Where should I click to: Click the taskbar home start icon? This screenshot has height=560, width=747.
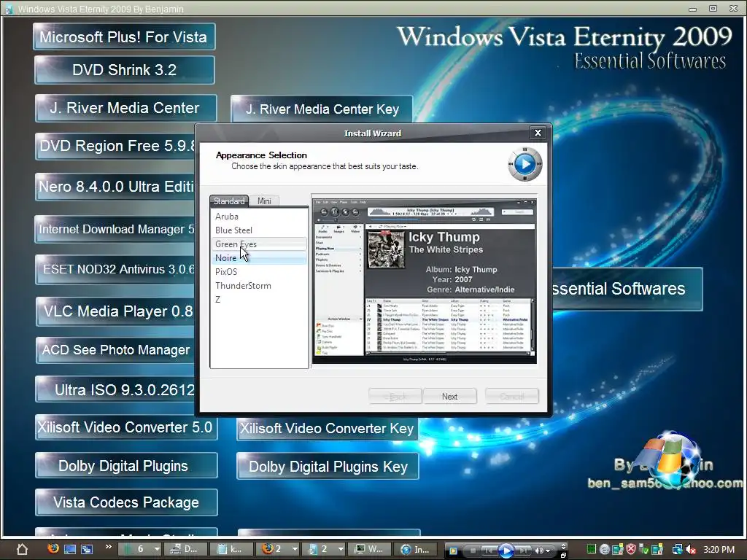(x=22, y=549)
